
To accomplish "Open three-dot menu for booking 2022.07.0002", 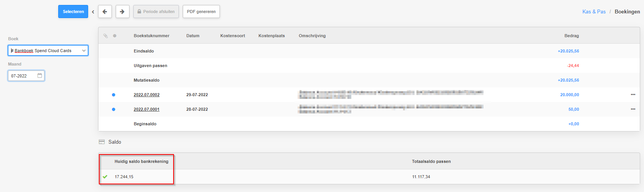I will pyautogui.click(x=633, y=95).
